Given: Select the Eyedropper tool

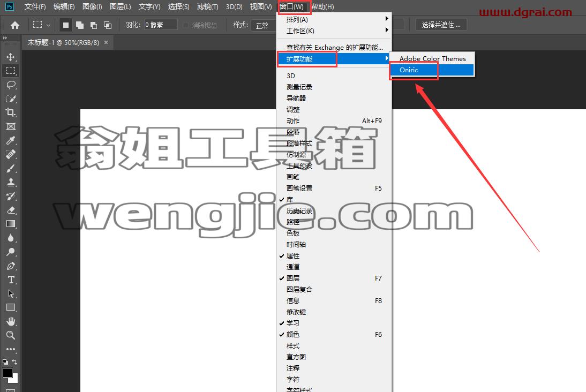Looking at the screenshot, I should (x=11, y=140).
